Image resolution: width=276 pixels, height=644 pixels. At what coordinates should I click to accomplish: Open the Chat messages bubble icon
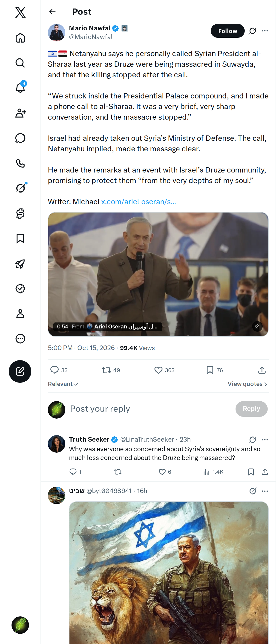click(20, 138)
